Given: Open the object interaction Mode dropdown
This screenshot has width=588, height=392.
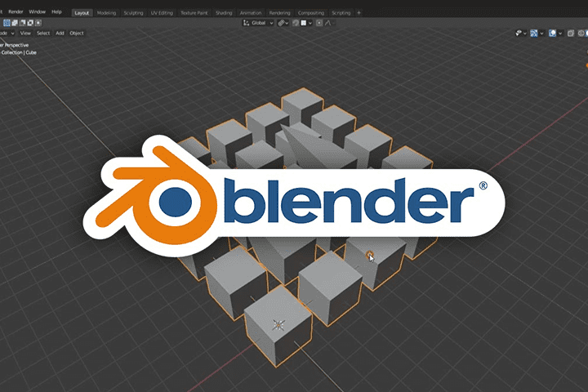Looking at the screenshot, I should click(7, 33).
